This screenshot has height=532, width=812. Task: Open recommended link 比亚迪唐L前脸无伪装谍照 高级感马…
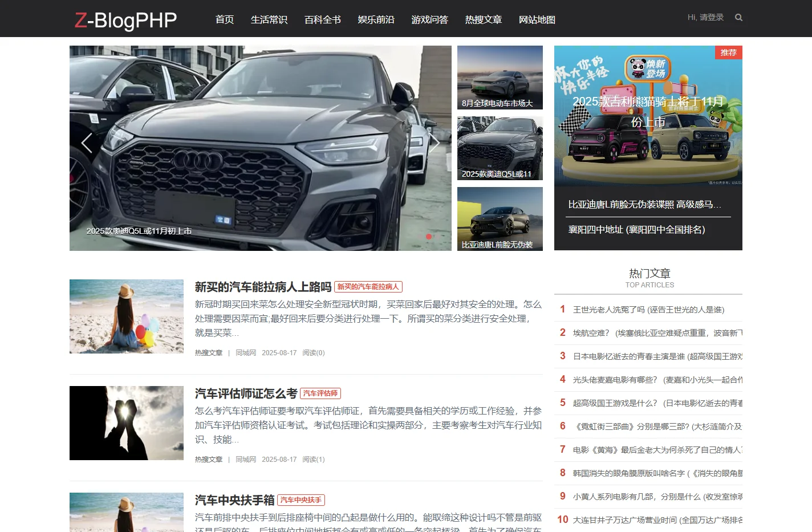[x=645, y=204]
